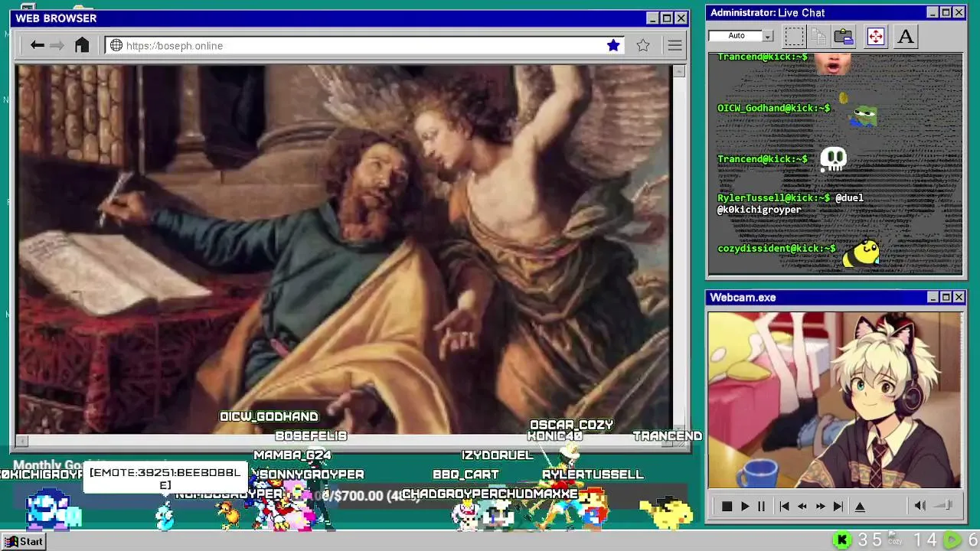The width and height of the screenshot is (980, 551).
Task: Click the BBQ_CART name label
Action: (x=465, y=474)
